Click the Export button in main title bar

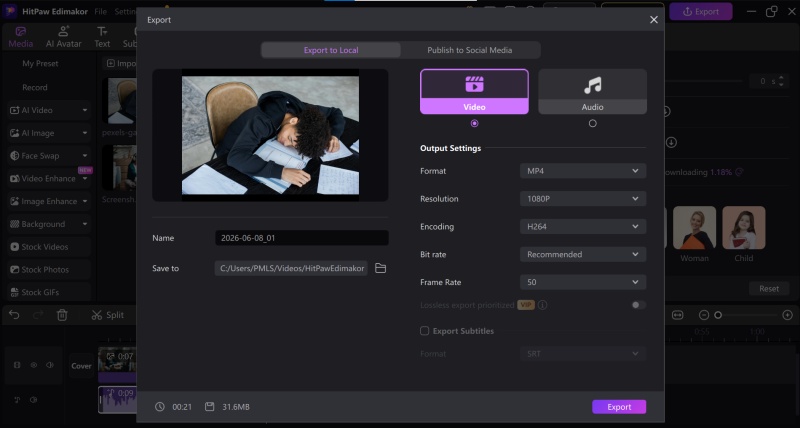point(701,11)
